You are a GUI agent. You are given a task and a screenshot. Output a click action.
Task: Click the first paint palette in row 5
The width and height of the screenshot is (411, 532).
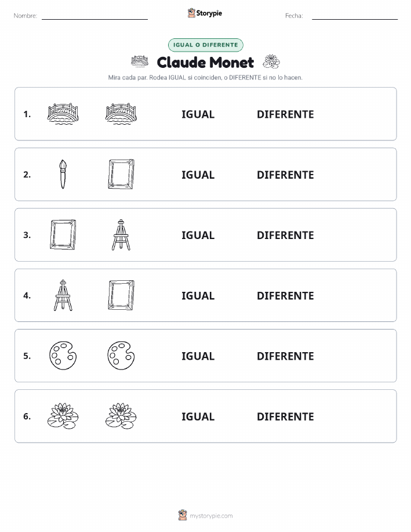coord(63,356)
